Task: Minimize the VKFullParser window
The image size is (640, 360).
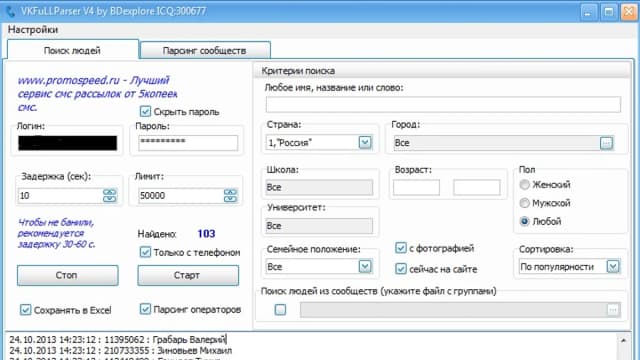Action: [x=588, y=12]
